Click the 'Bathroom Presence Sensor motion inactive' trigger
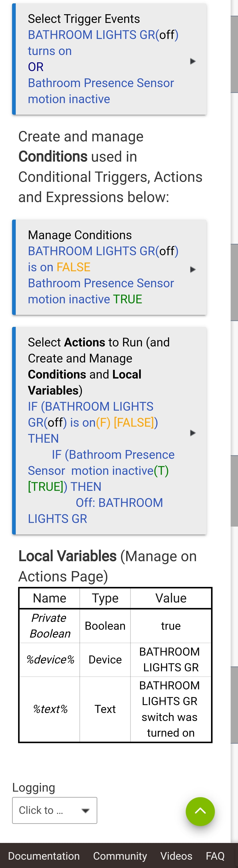The height and width of the screenshot is (868, 238). tap(101, 91)
